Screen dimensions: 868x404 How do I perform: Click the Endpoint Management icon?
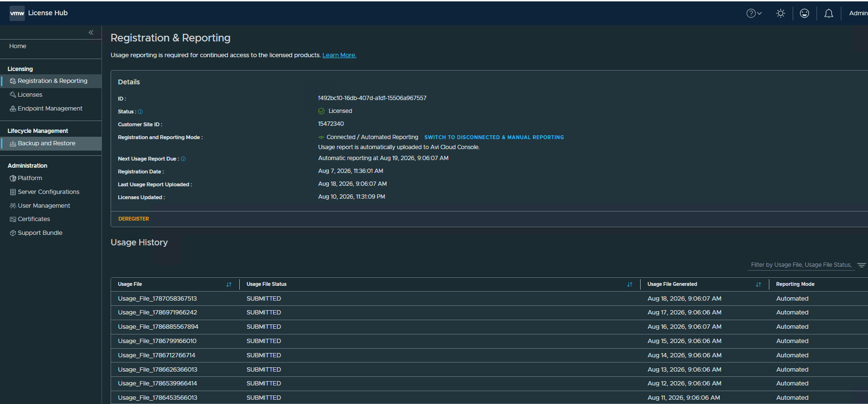pyautogui.click(x=13, y=109)
